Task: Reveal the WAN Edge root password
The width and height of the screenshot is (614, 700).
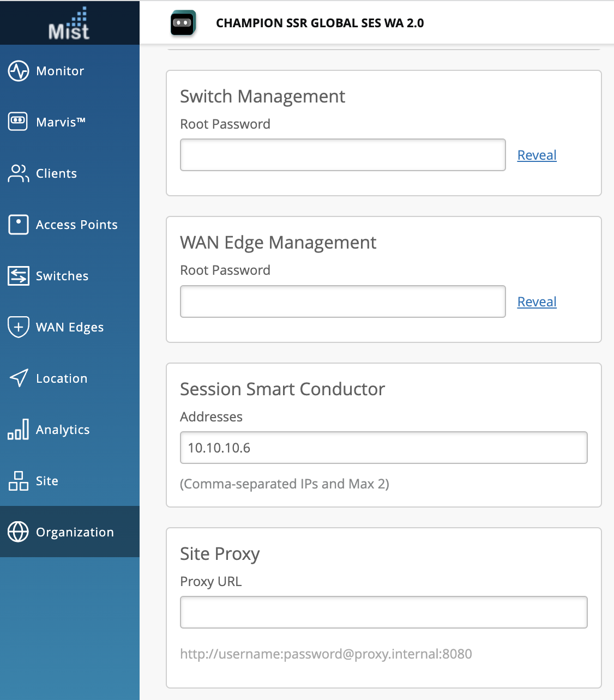Action: click(x=537, y=302)
